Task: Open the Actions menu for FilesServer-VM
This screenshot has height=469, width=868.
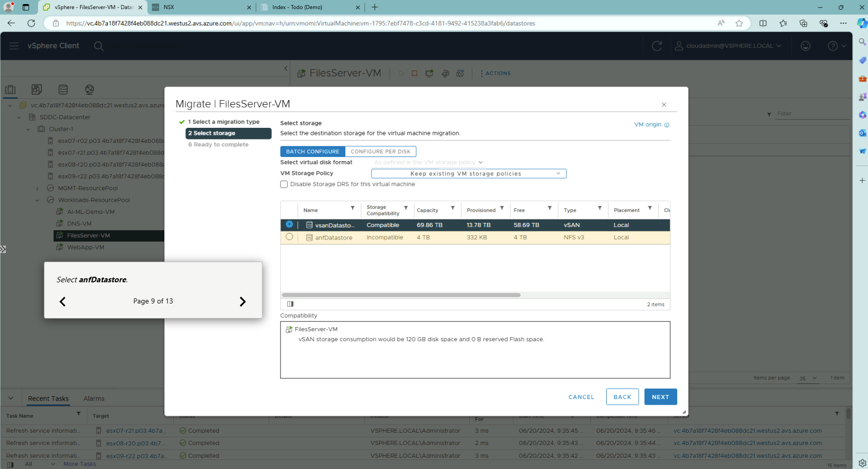Action: pyautogui.click(x=495, y=73)
